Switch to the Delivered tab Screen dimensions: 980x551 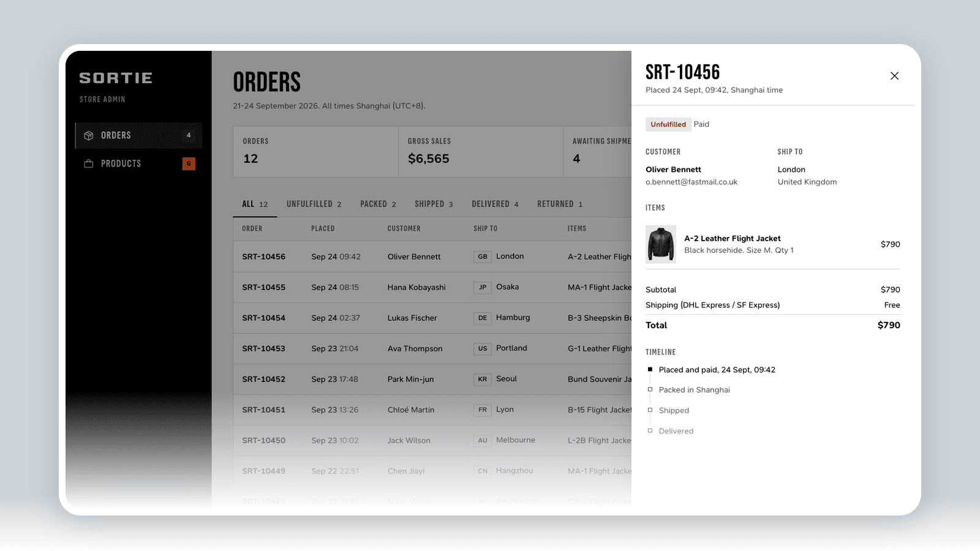495,204
